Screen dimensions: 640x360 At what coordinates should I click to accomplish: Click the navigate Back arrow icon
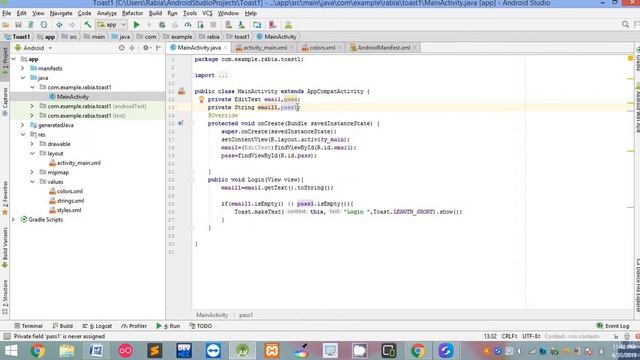pyautogui.click(x=59, y=25)
